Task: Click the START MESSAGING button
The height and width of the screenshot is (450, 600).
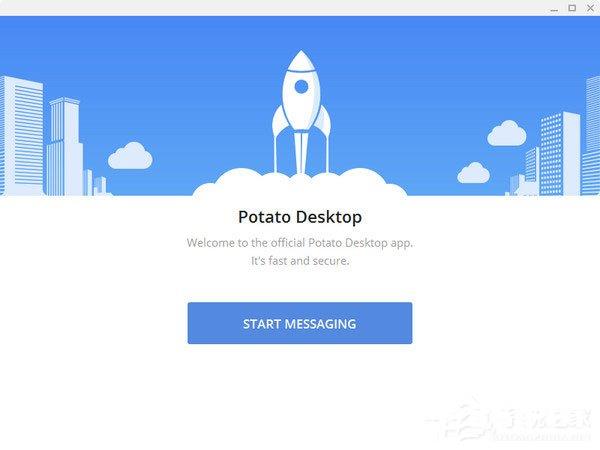Action: pos(300,323)
